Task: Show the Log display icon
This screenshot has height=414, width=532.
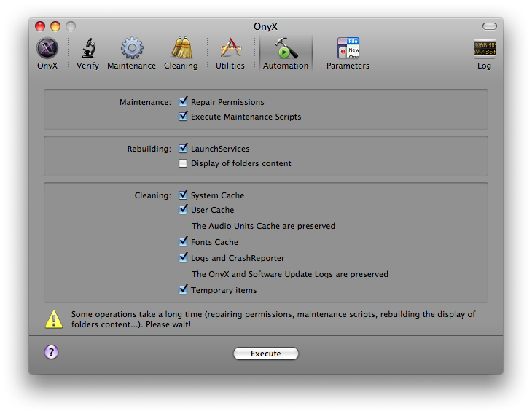Action: [x=484, y=49]
